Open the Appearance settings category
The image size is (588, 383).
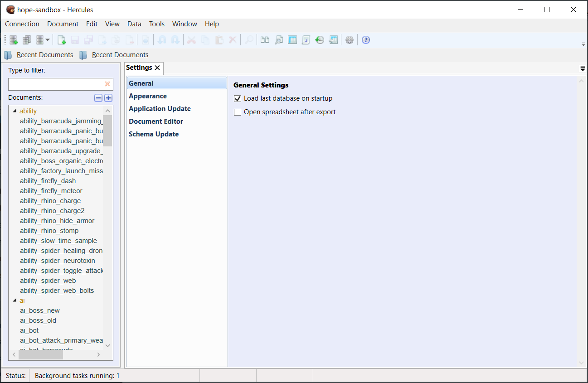click(x=177, y=96)
